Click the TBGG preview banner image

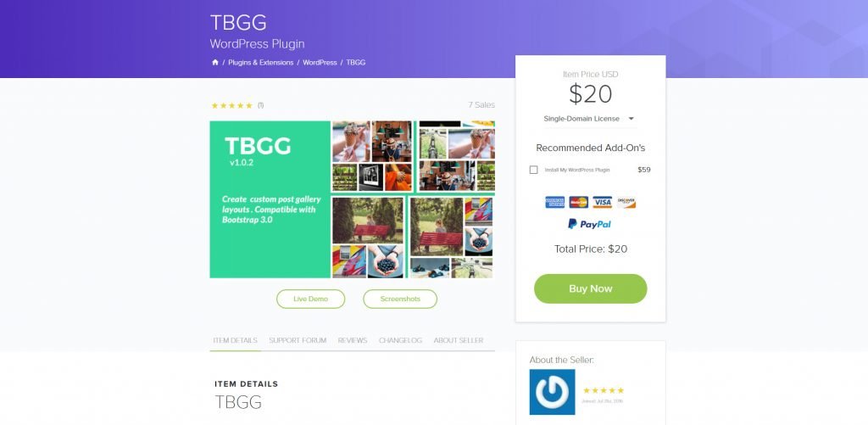point(352,199)
